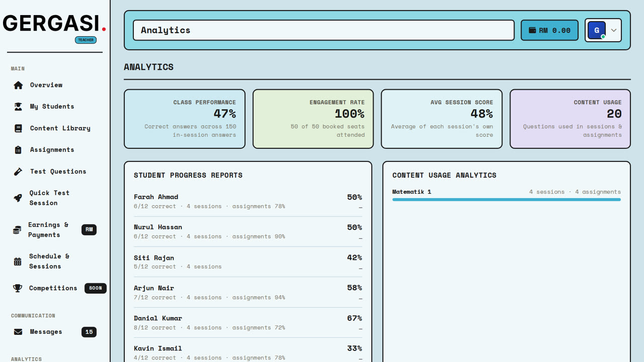Click the Test Questions vial icon
This screenshot has width=644, height=362.
[x=18, y=171]
